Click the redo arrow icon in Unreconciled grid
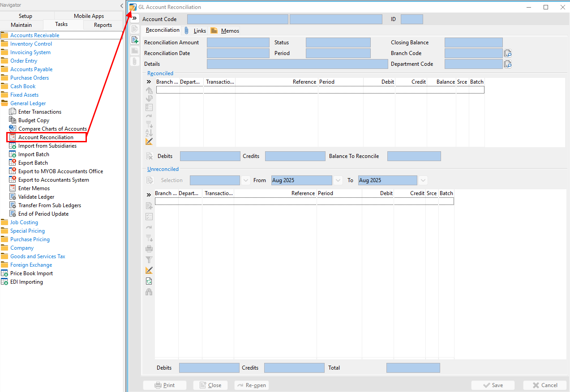Viewport: 570px width, 392px height. pos(149,227)
